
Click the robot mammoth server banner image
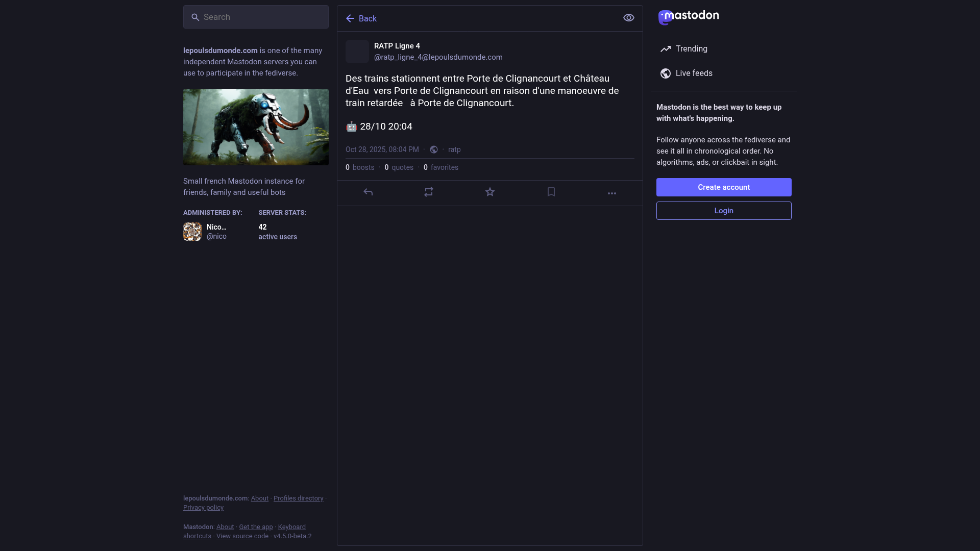(256, 127)
